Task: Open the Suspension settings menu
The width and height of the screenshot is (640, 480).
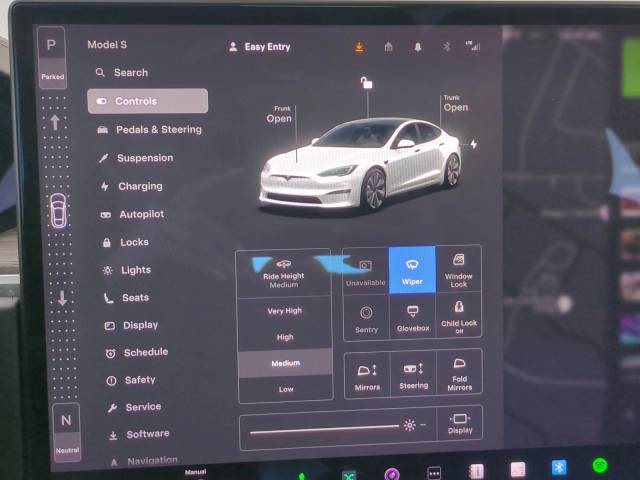Action: (x=145, y=158)
